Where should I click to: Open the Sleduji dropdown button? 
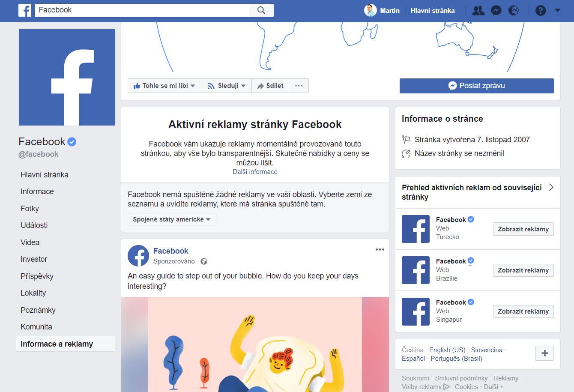227,86
